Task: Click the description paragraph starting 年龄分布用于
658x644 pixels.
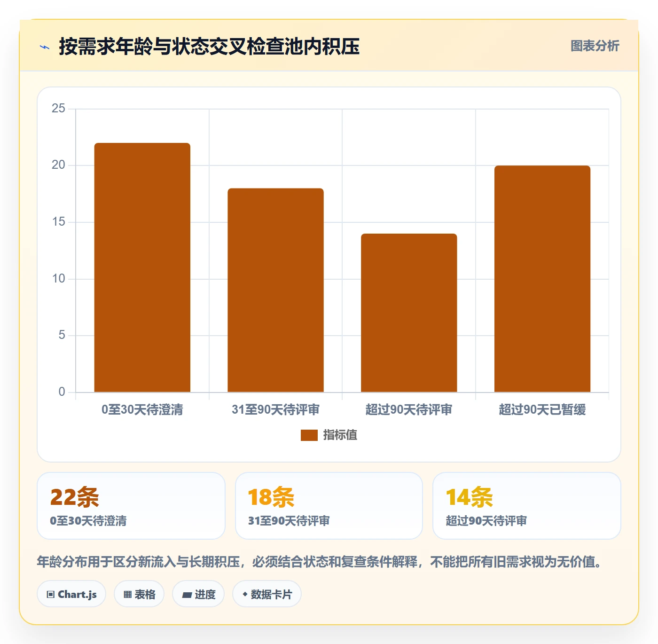Action: click(x=321, y=562)
